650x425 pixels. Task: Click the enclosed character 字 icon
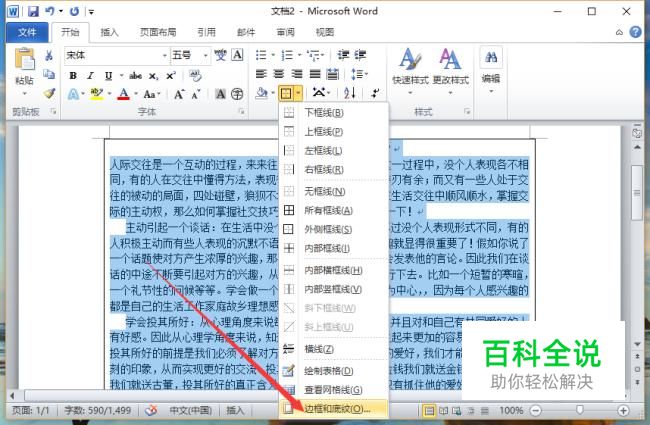click(x=237, y=94)
